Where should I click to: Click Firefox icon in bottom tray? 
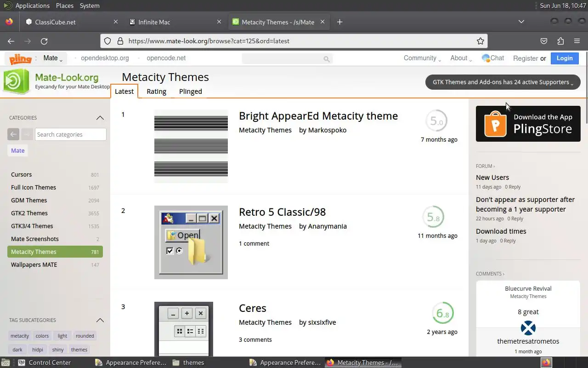[546, 362]
